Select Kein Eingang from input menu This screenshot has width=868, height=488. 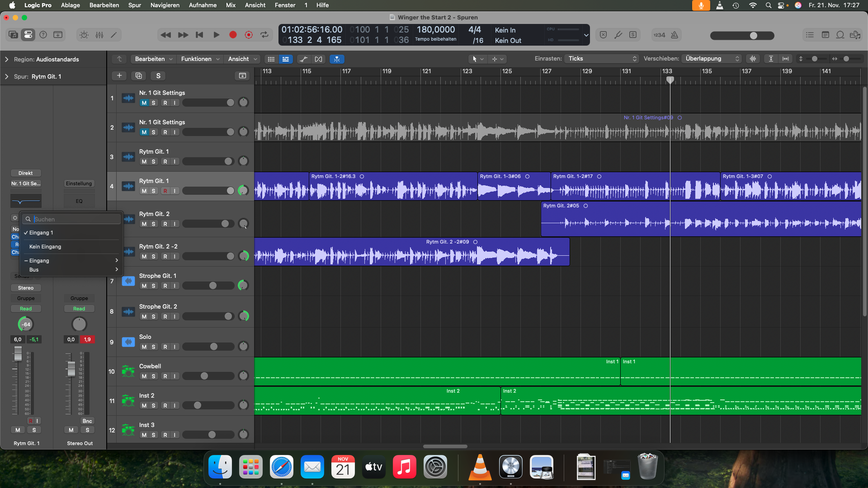coord(45,247)
